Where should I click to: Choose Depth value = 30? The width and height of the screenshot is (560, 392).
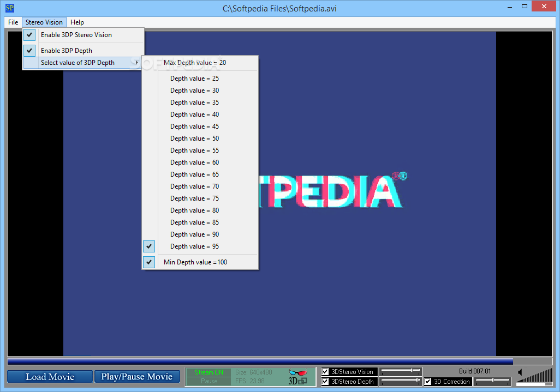pyautogui.click(x=200, y=91)
